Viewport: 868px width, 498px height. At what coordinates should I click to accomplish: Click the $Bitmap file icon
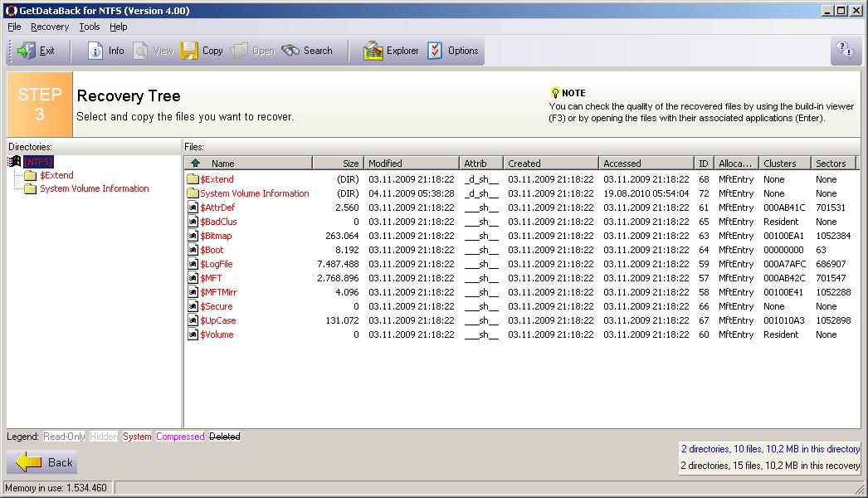click(x=193, y=236)
